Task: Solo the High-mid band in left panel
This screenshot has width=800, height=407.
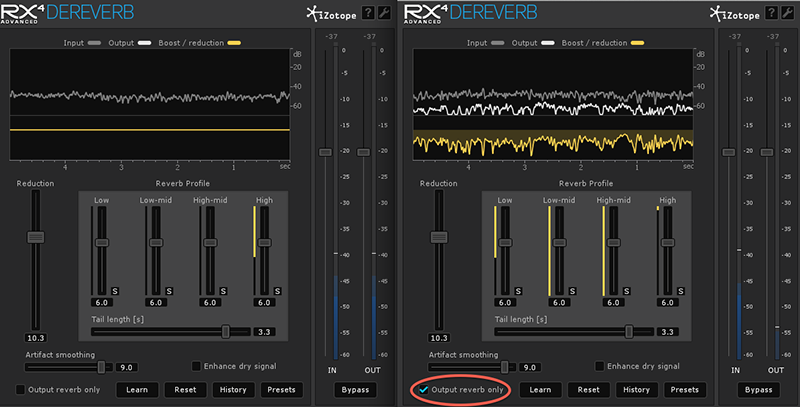Action: pyautogui.click(x=223, y=291)
